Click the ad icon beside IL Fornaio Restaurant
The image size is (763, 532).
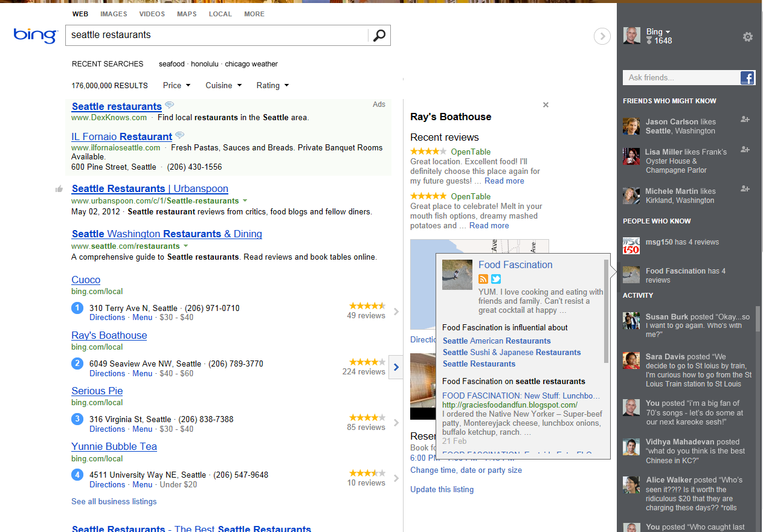tap(179, 135)
